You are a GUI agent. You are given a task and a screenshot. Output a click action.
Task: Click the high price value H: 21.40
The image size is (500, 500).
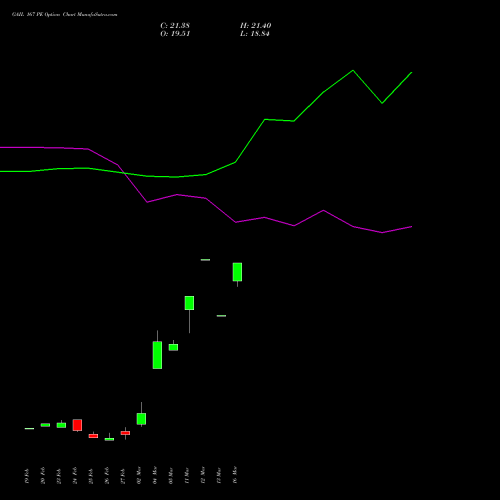click(x=255, y=26)
